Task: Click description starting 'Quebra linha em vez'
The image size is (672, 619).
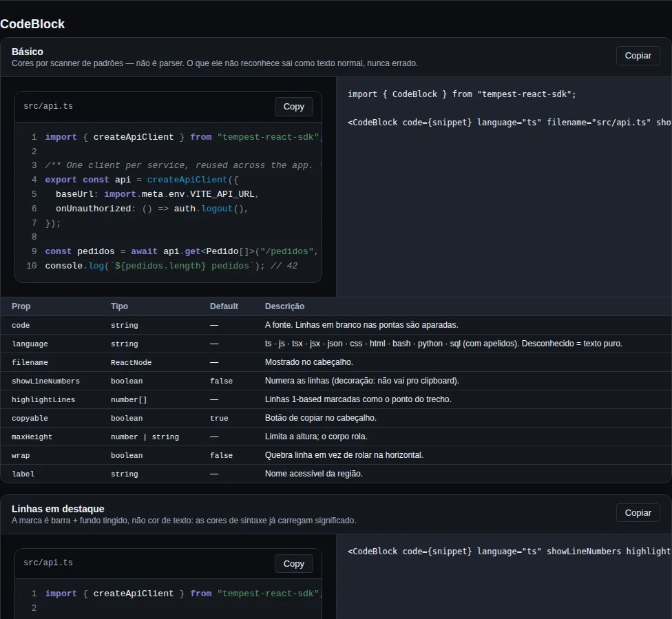Action: point(344,455)
